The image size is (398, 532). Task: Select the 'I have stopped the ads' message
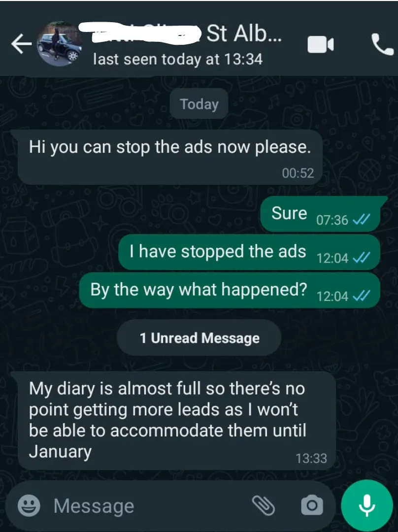pos(249,252)
